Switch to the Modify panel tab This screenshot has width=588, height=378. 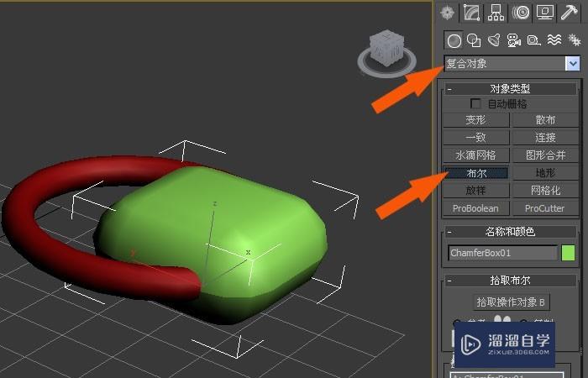(471, 13)
